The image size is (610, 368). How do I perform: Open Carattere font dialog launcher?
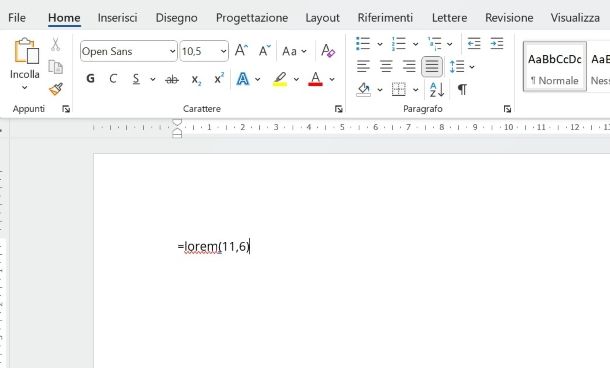point(338,109)
